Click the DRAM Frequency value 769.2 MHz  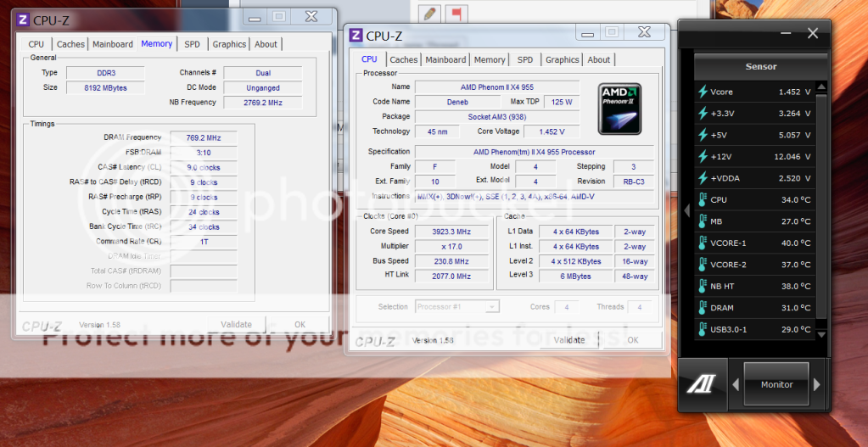point(203,137)
